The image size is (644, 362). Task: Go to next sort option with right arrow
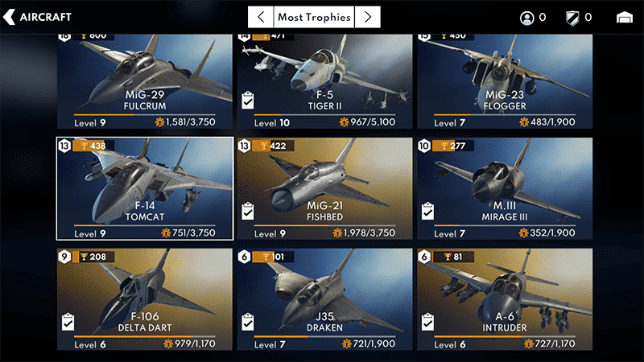click(x=368, y=17)
